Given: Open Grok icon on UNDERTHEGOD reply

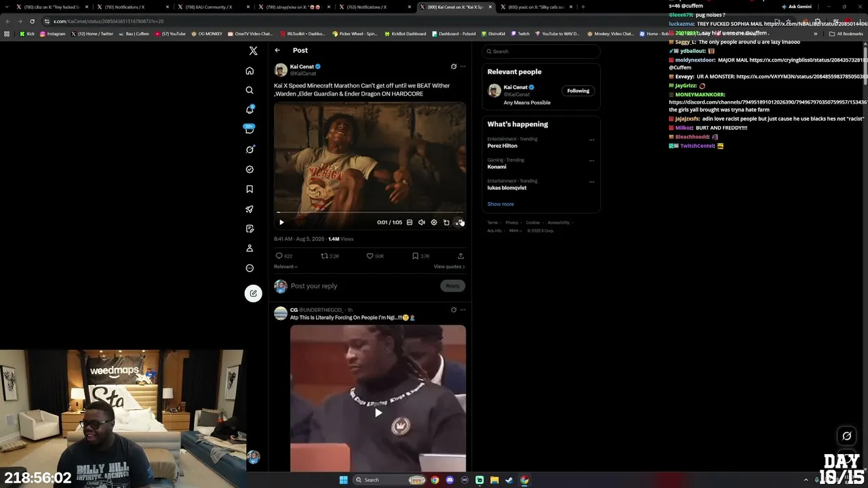Looking at the screenshot, I should [x=454, y=310].
